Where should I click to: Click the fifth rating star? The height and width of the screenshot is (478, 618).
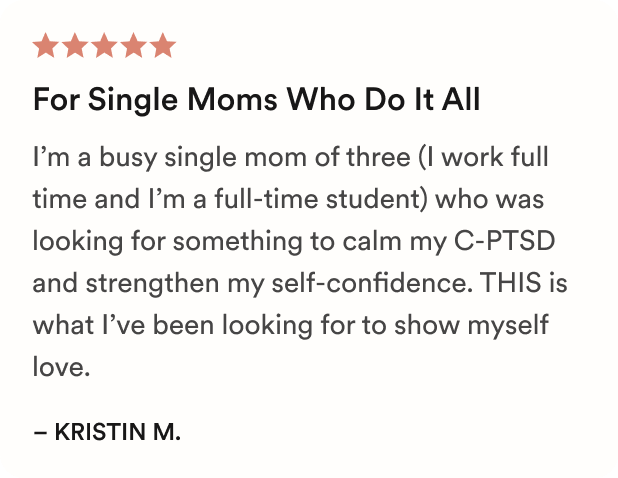[x=163, y=46]
